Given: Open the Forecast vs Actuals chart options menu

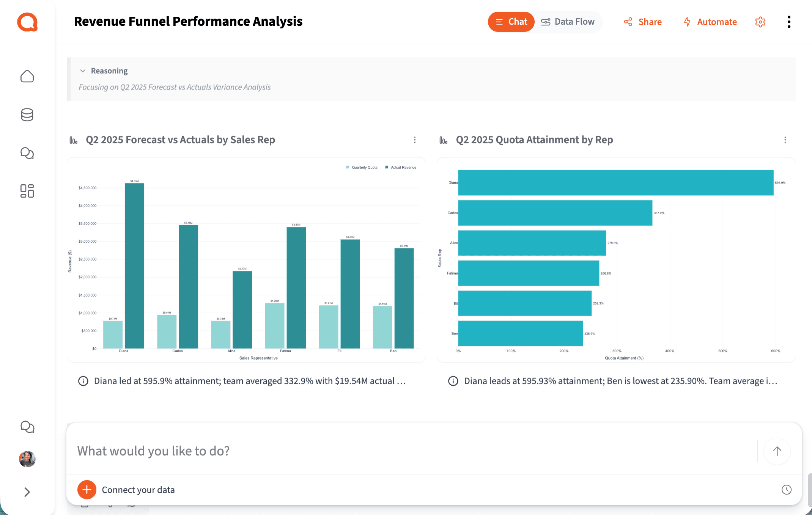Looking at the screenshot, I should point(415,140).
